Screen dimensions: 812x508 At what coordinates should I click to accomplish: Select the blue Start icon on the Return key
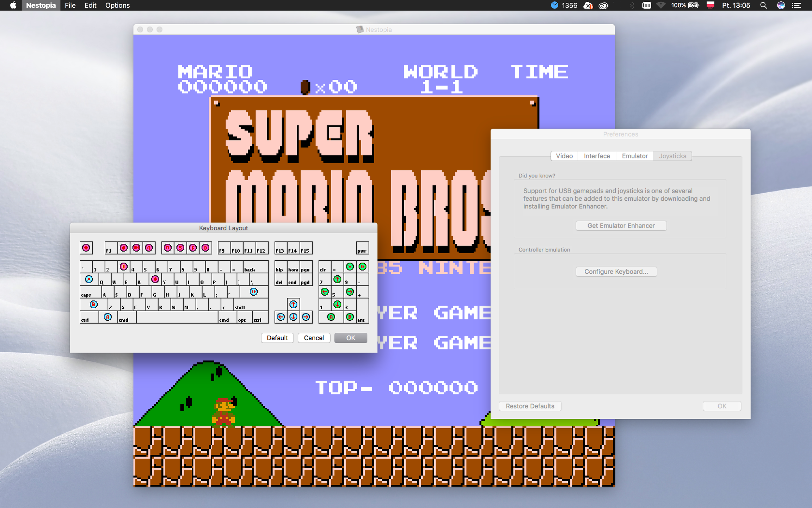tap(254, 292)
